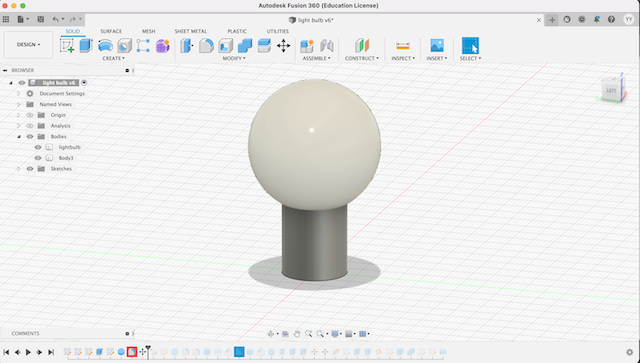Select the Shell tool icon

(x=225, y=45)
